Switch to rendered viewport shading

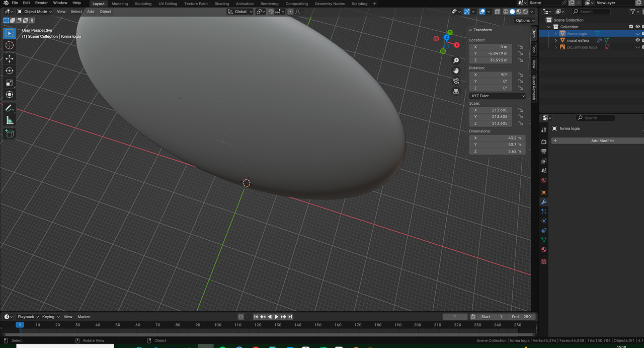click(525, 12)
